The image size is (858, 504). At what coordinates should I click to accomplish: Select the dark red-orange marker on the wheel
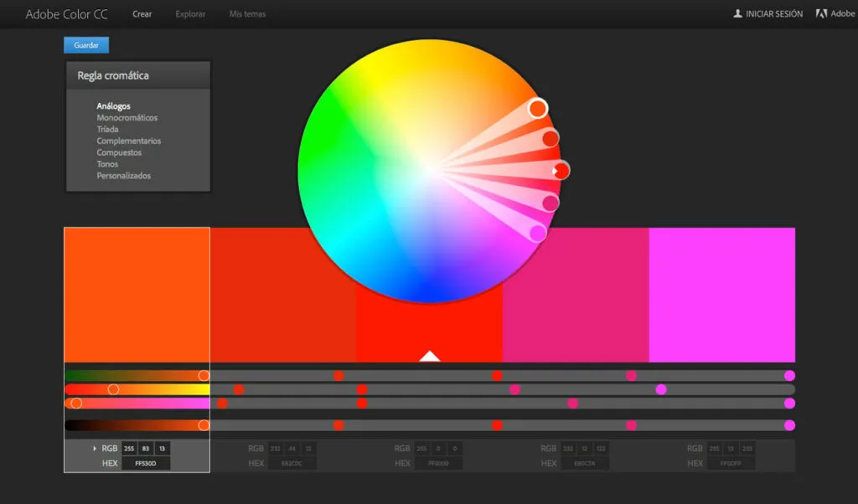[x=550, y=138]
